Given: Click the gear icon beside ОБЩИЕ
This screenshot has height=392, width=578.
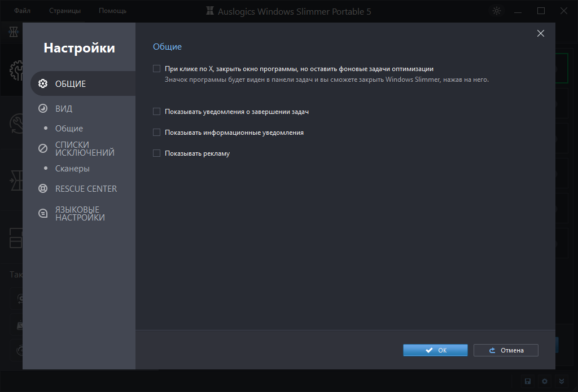Looking at the screenshot, I should [x=42, y=84].
